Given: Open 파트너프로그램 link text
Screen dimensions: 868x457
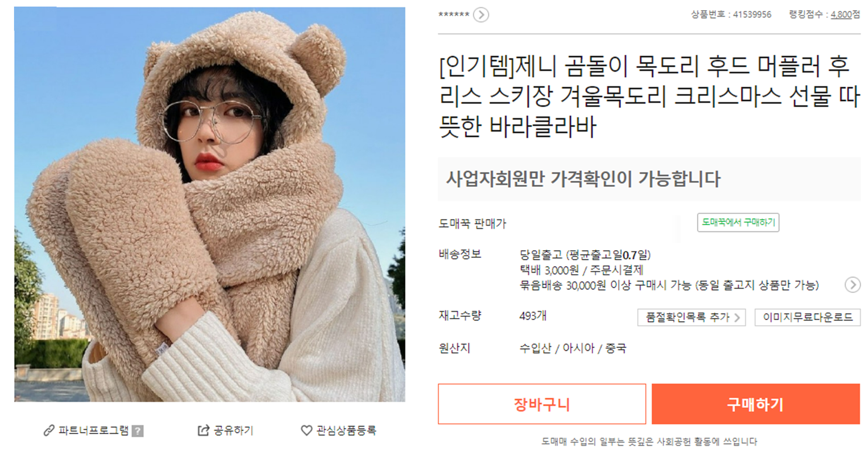Looking at the screenshot, I should pos(93,430).
